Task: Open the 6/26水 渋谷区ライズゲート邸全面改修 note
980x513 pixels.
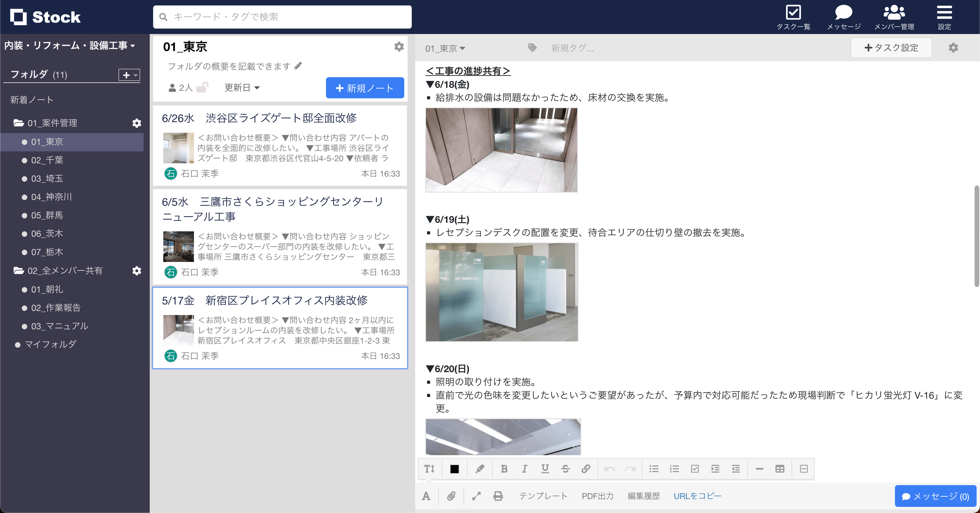Action: coord(280,146)
